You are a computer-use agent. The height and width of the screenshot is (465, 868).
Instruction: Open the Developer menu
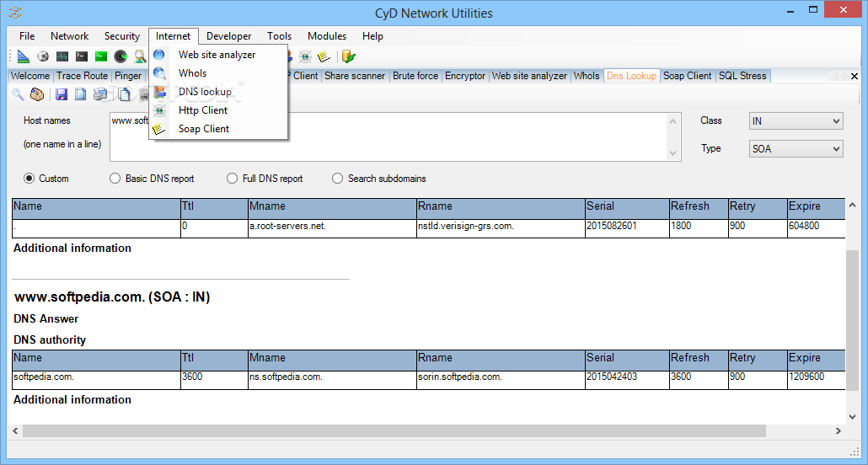(228, 36)
